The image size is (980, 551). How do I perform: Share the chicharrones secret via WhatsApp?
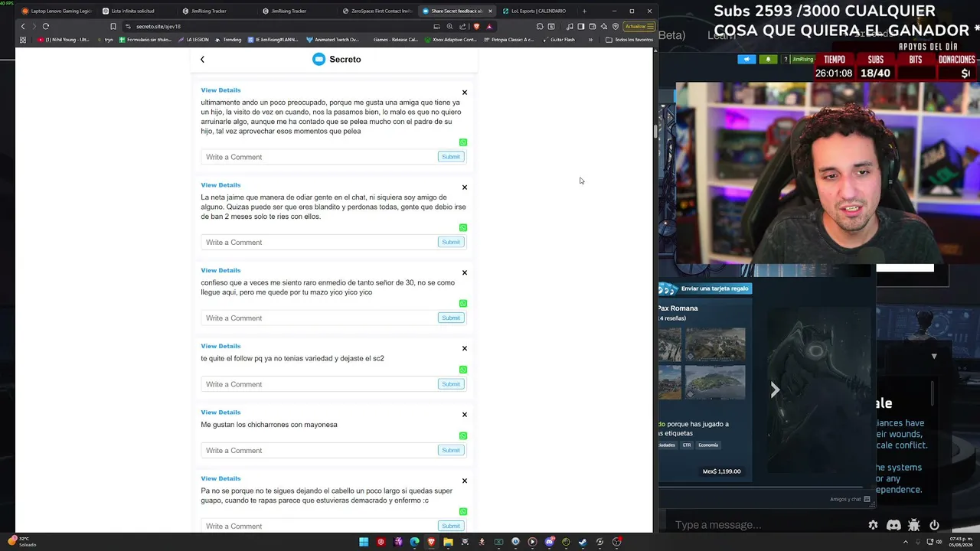pos(463,435)
